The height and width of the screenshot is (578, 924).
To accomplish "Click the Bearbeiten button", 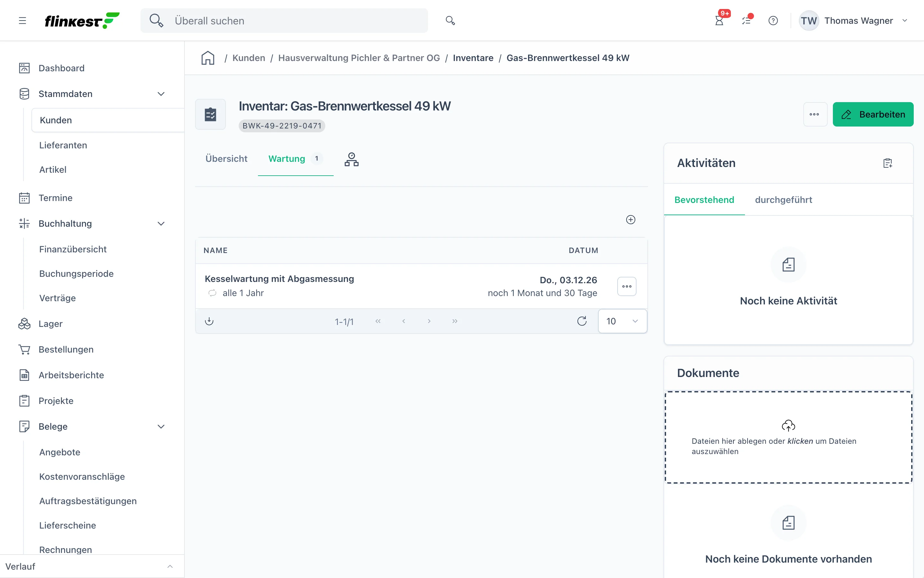I will tap(873, 114).
